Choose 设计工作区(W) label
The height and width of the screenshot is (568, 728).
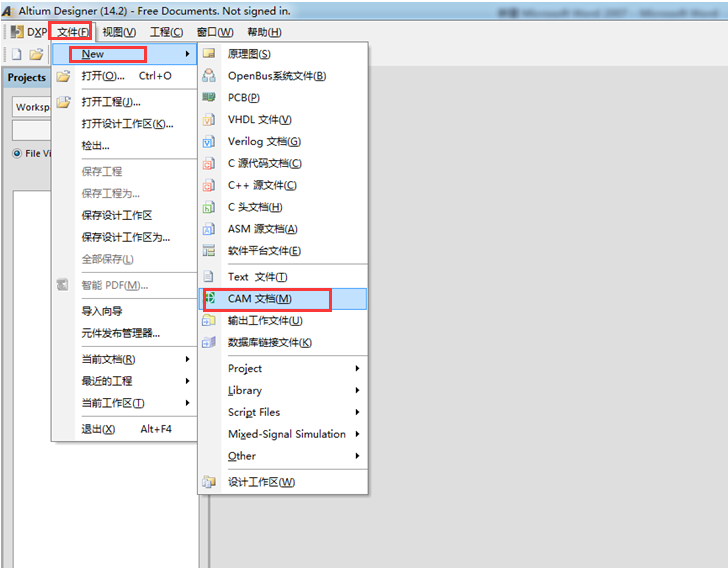click(x=261, y=482)
